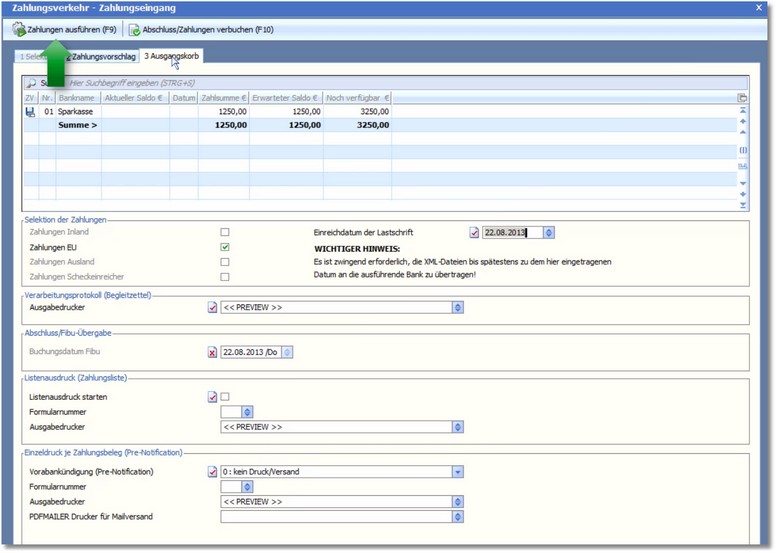This screenshot has width=776, height=553.
Task: Click red X icon beside Buchungsdatum Fibu
Action: (x=212, y=352)
